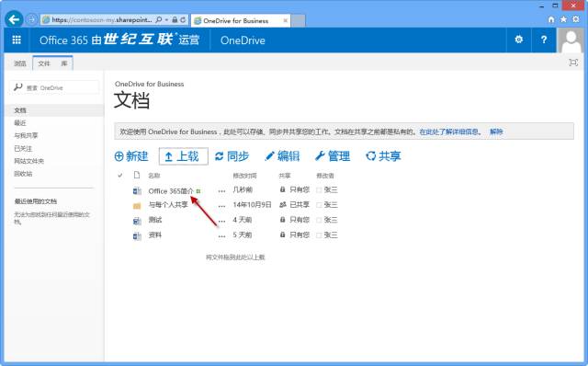Click the 共享 share button
588x366 pixels.
click(x=383, y=156)
